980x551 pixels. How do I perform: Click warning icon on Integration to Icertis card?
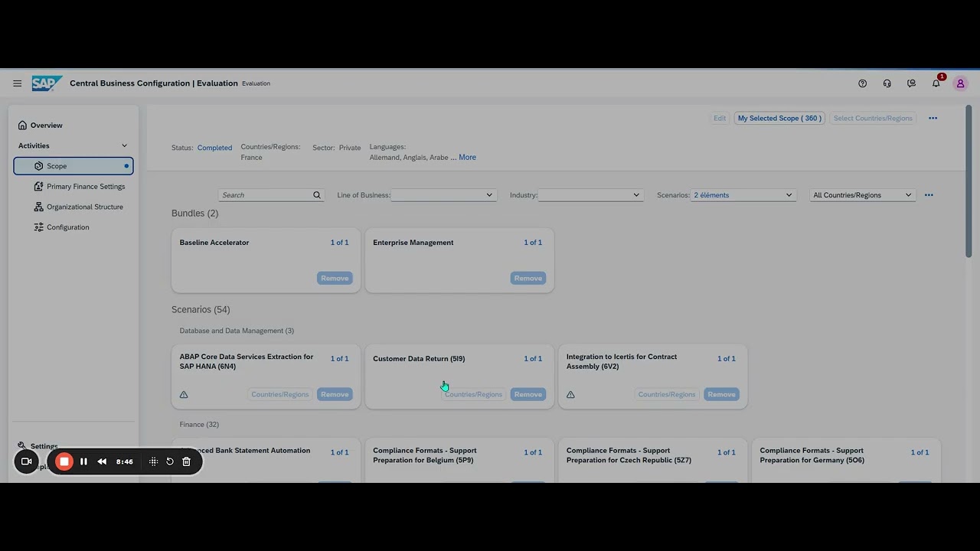click(570, 395)
